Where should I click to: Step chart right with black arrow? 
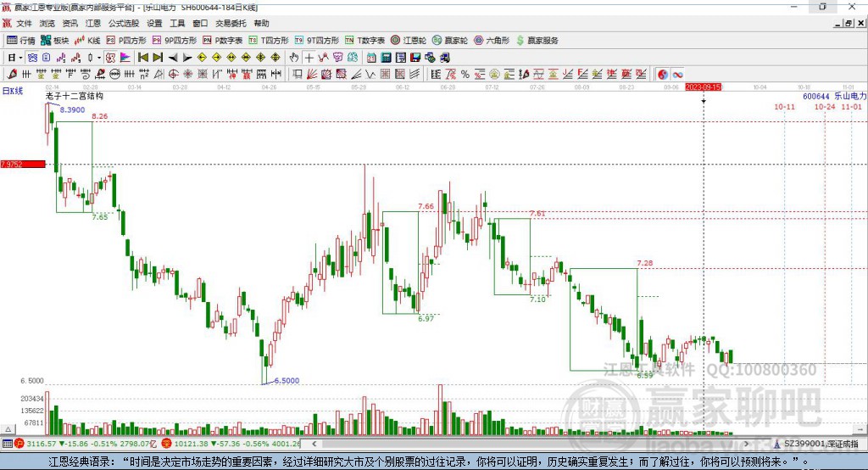tap(187, 58)
